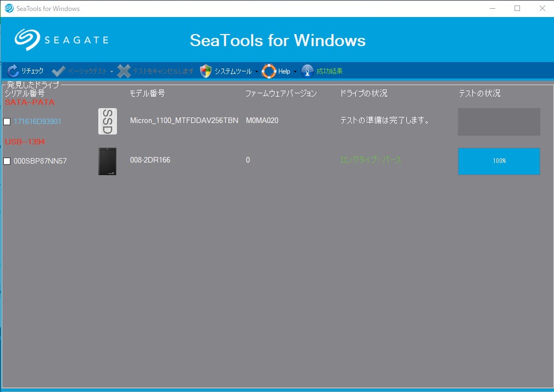Click the 100% blue progress bar
Screen dimensions: 554x392
499,161
